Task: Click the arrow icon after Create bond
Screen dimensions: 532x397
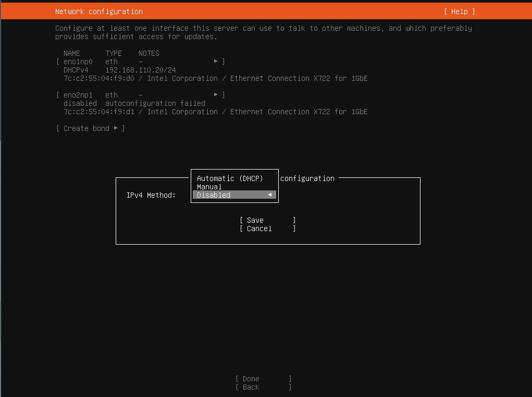Action: click(x=116, y=128)
